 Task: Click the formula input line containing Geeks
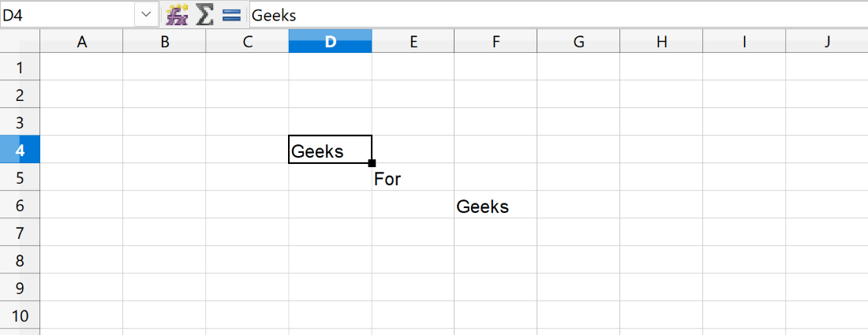[552, 14]
